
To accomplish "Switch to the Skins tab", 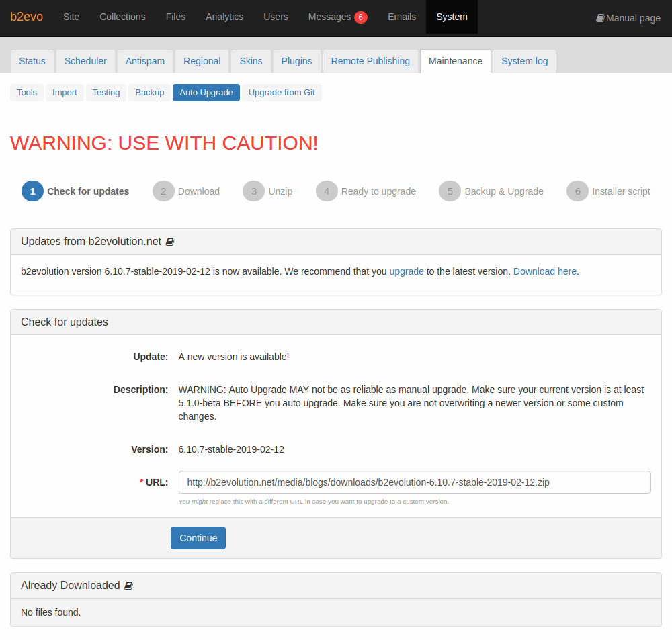I will click(251, 61).
